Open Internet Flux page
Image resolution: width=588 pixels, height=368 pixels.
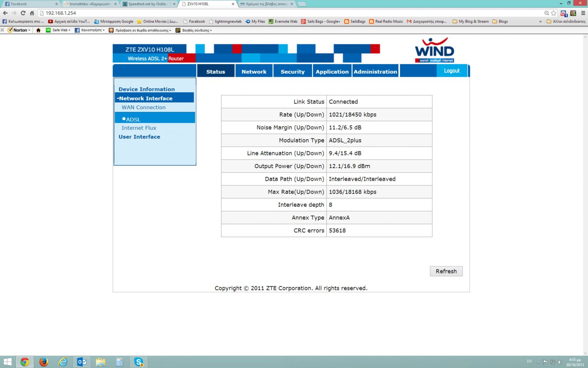pyautogui.click(x=139, y=128)
